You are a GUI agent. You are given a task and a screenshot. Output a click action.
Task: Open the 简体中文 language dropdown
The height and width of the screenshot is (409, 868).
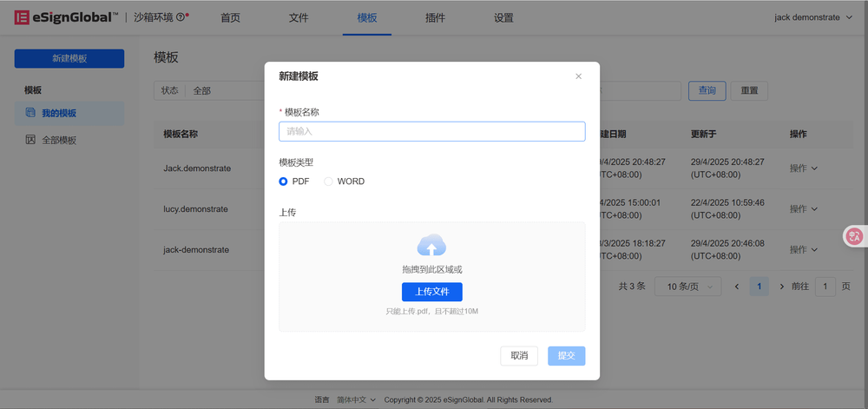point(356,399)
